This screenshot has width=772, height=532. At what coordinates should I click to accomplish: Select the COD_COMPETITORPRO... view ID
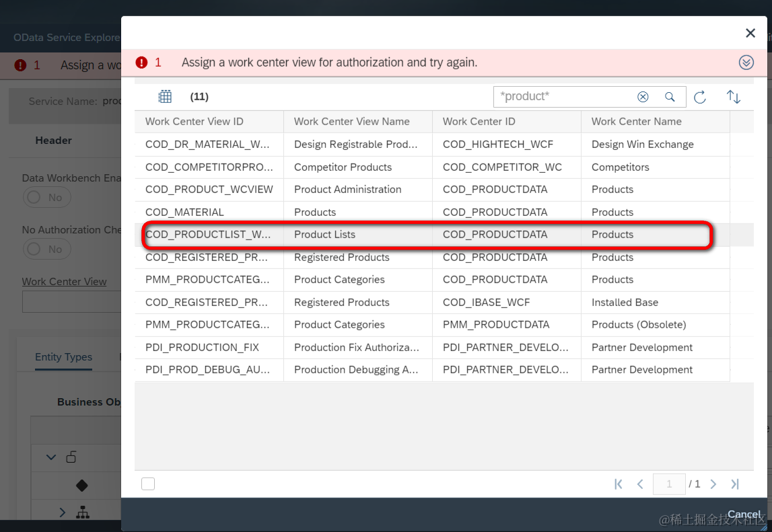coord(209,167)
